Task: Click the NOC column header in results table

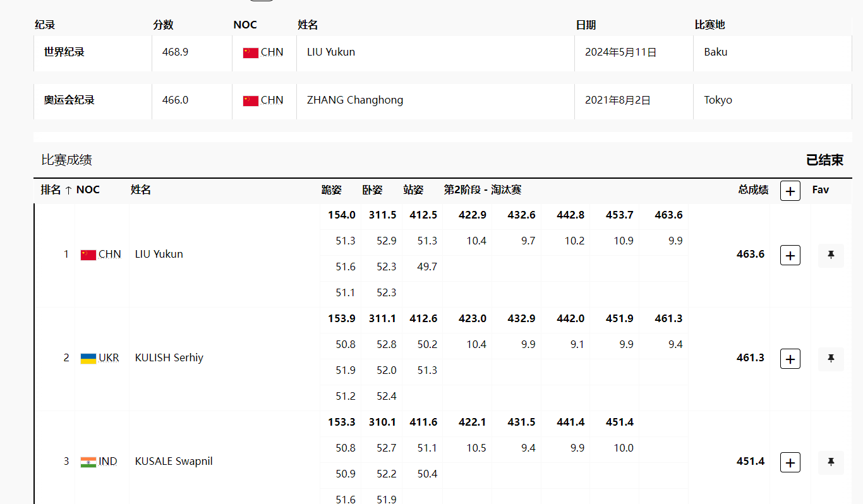Action: tap(88, 189)
